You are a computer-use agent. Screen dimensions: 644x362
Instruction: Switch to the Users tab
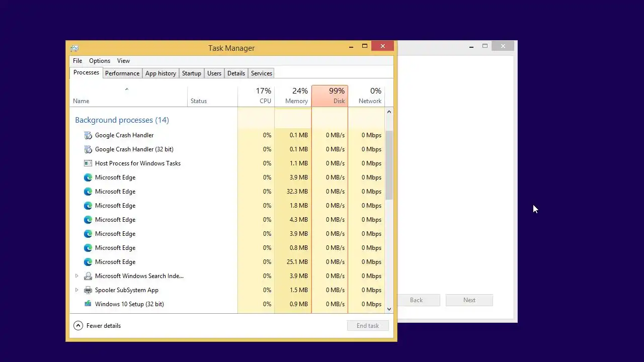[214, 73]
